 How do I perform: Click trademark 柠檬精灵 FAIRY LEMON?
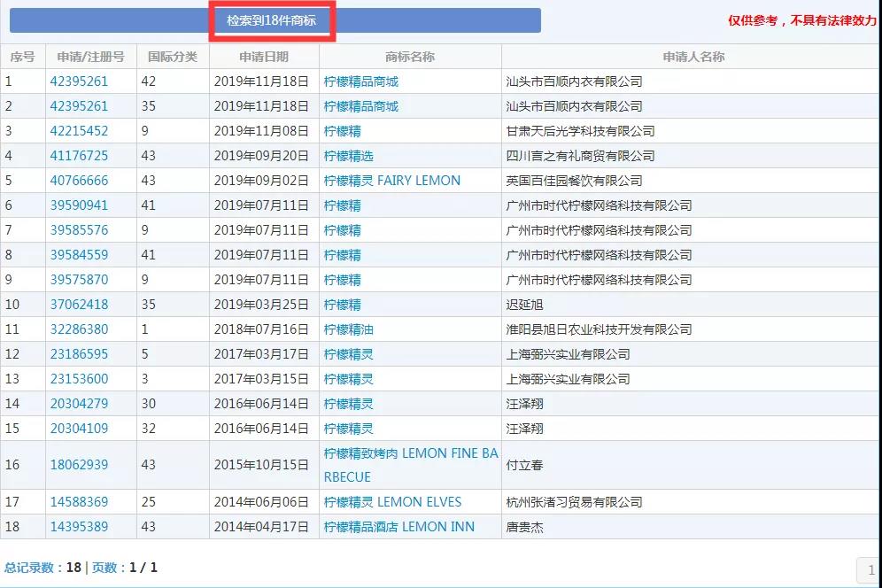[392, 181]
